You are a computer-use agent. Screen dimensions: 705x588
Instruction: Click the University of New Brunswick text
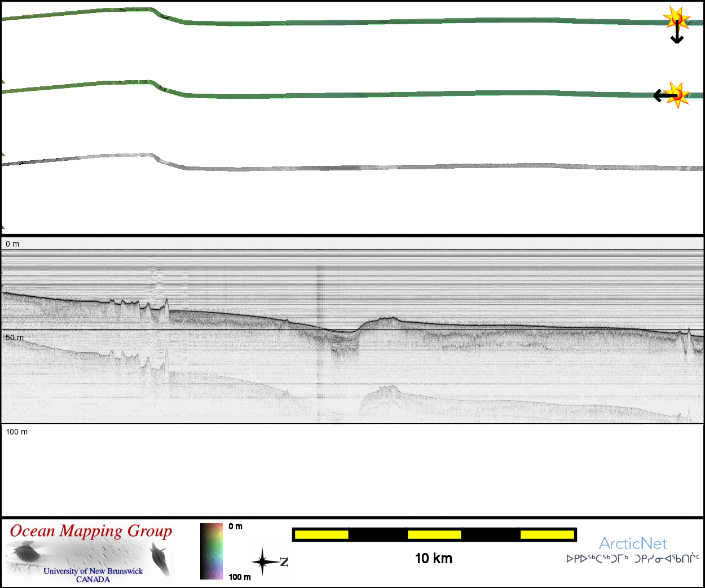coord(93,571)
